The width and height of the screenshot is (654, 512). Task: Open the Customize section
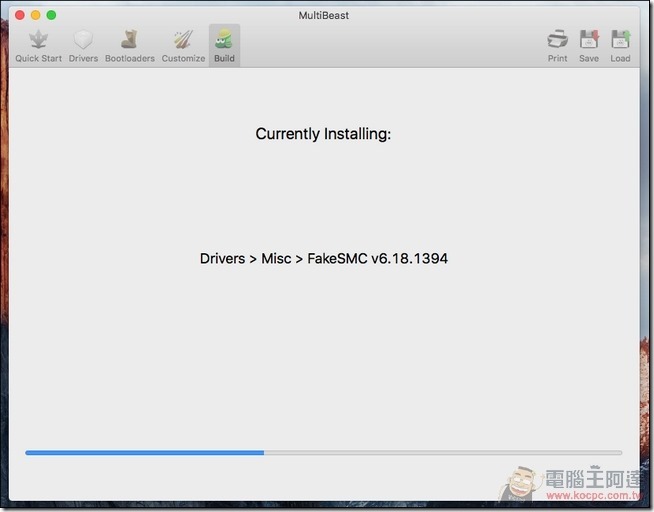pos(184,46)
